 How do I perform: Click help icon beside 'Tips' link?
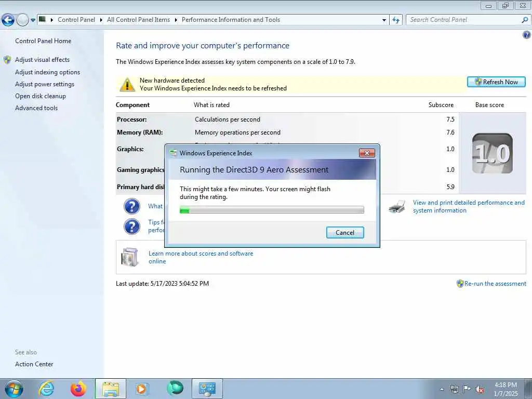click(131, 227)
